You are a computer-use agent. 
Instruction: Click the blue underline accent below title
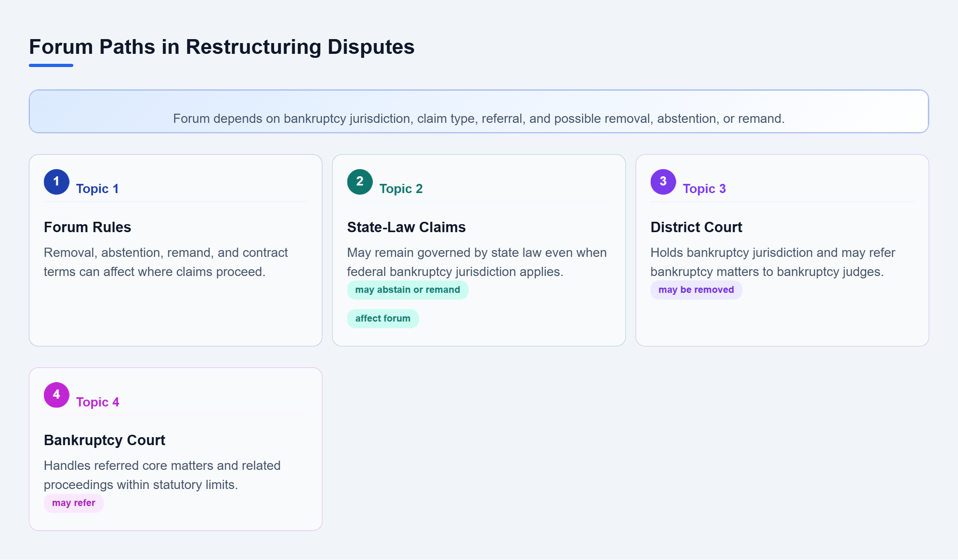click(x=51, y=65)
